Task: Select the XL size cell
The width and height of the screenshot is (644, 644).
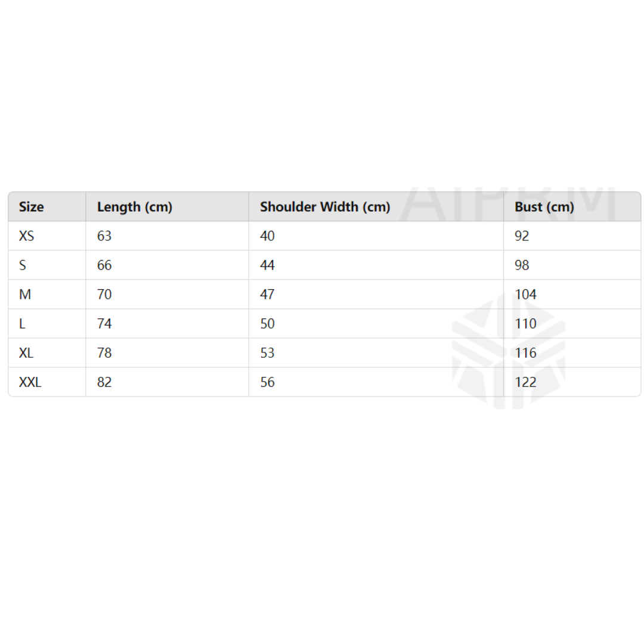Action: (x=26, y=353)
